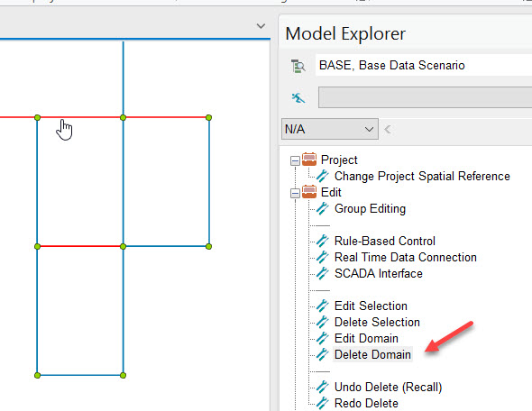
Task: Click the back arrow next to N/A dropdown
Action: tap(388, 129)
